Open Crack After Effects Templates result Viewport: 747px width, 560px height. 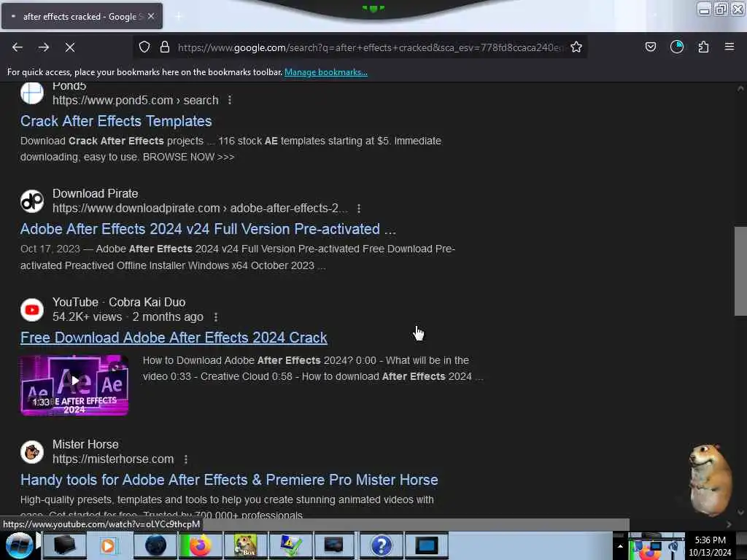coord(116,121)
